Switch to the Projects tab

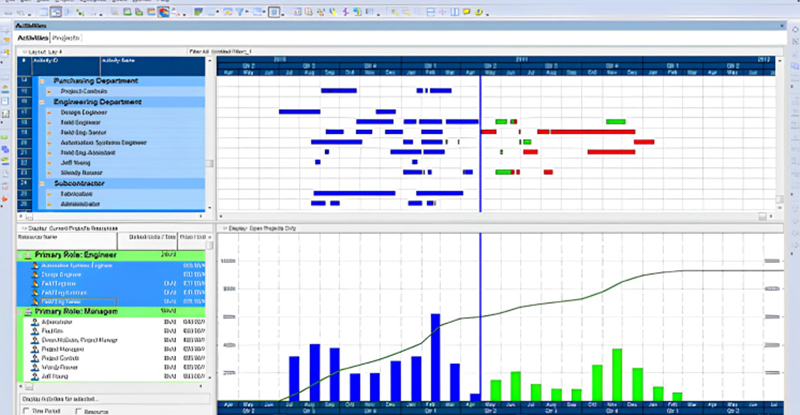[66, 37]
